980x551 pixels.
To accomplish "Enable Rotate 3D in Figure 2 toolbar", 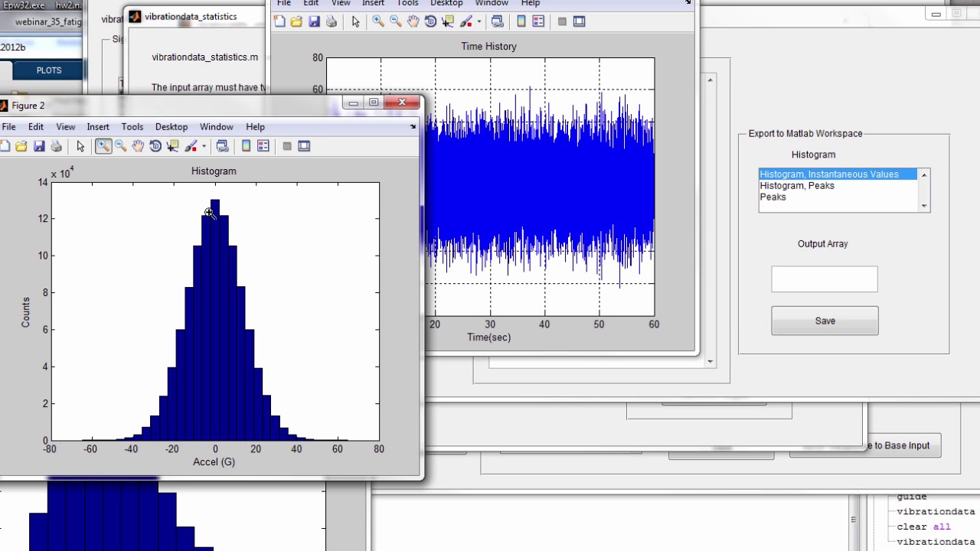I will coord(155,146).
